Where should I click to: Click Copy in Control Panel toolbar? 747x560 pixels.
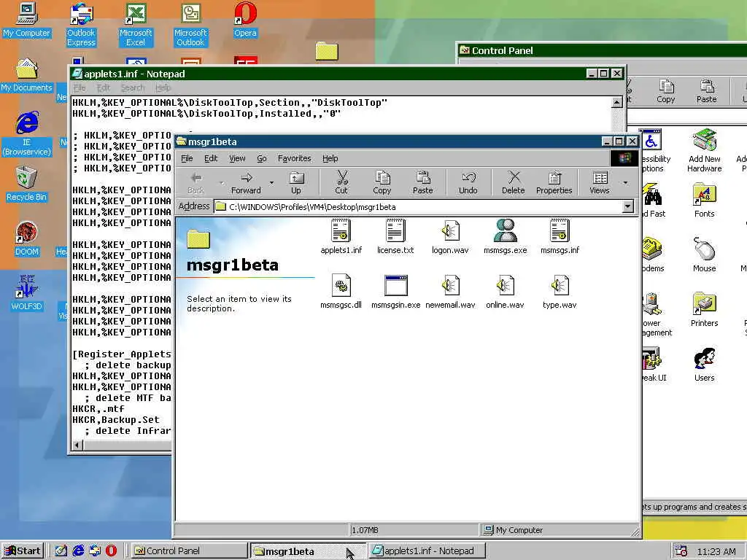point(665,91)
